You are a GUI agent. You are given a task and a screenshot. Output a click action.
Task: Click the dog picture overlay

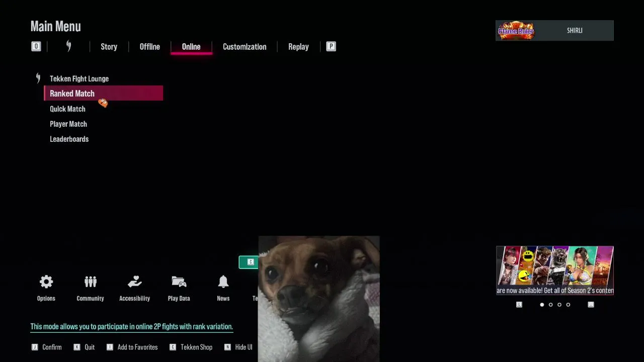pos(319,299)
